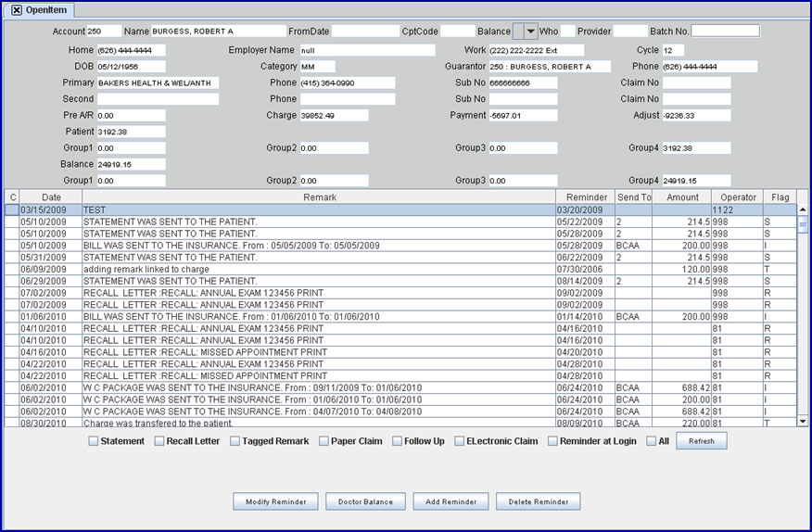Click the DOB field 05/12/1958
Image resolution: width=812 pixels, height=532 pixels.
point(131,67)
